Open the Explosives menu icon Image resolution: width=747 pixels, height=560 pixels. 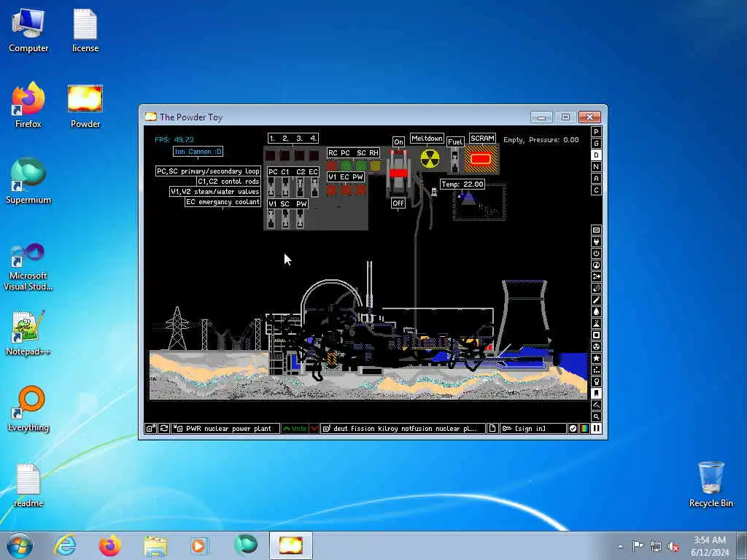596,289
